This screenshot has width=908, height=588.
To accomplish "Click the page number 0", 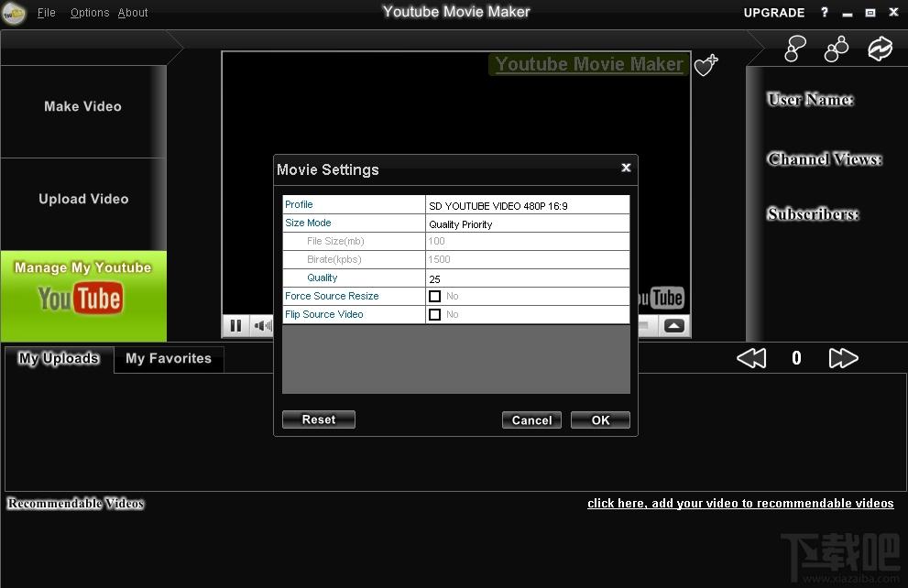I will pyautogui.click(x=797, y=358).
